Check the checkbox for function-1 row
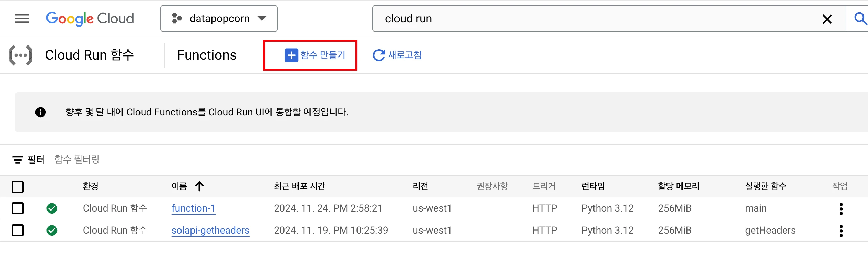Screen dimensions: 868x266 18,208
